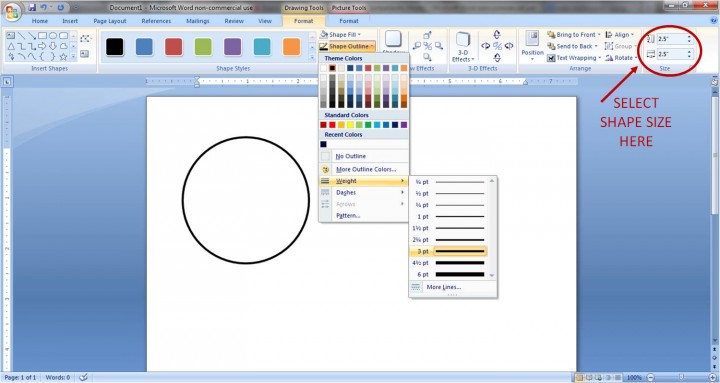Pick the purple shape style swatch
This screenshot has height=383, width=720.
pyautogui.click(x=232, y=46)
